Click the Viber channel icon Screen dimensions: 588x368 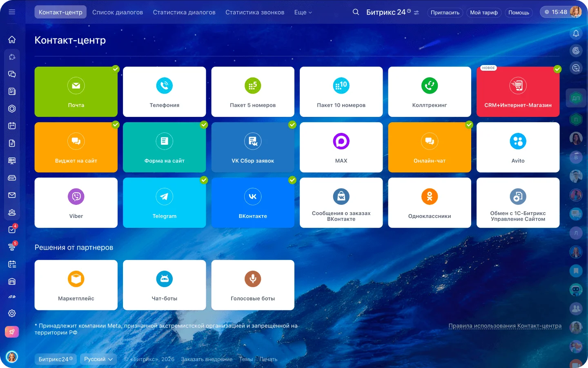point(76,197)
